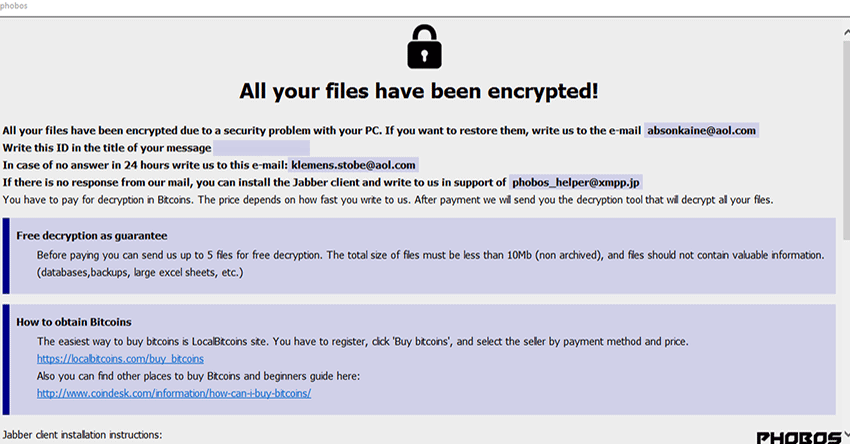The image size is (850, 444).
Task: Click the PHOBOS logo in the corner
Action: pos(799,437)
